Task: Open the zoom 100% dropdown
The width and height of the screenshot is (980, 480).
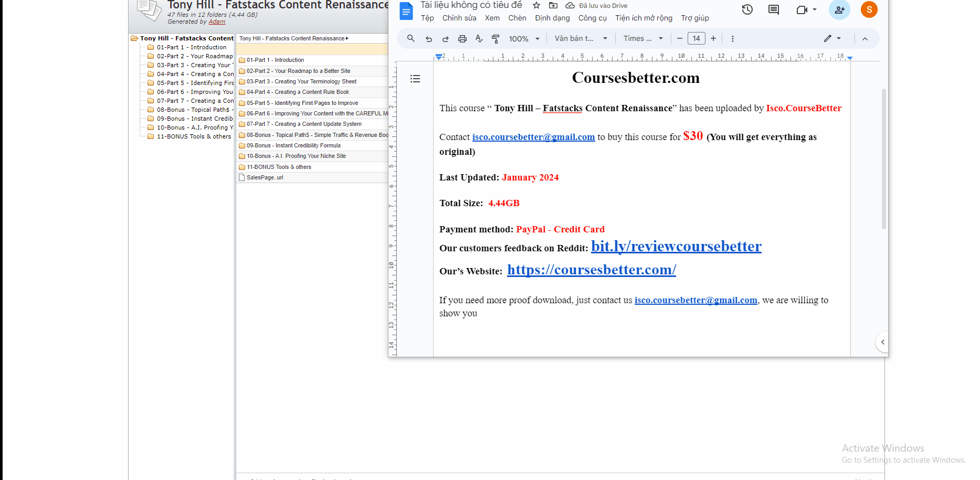Action: pos(524,38)
